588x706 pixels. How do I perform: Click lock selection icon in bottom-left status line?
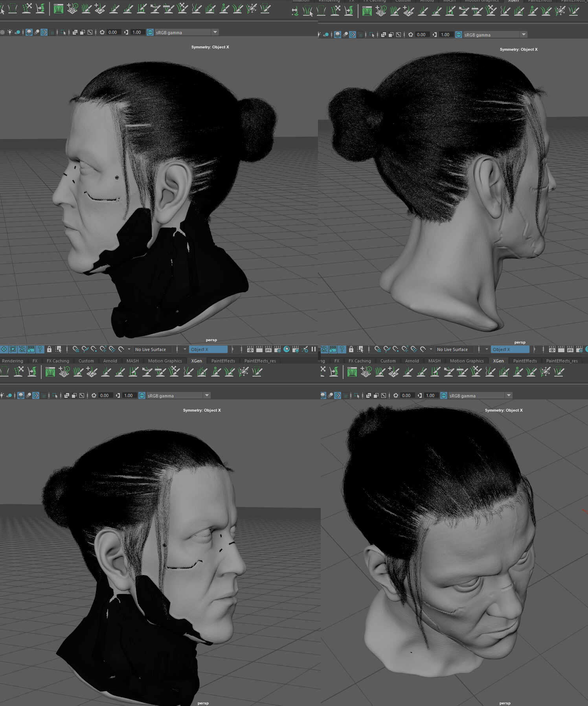[x=49, y=349]
